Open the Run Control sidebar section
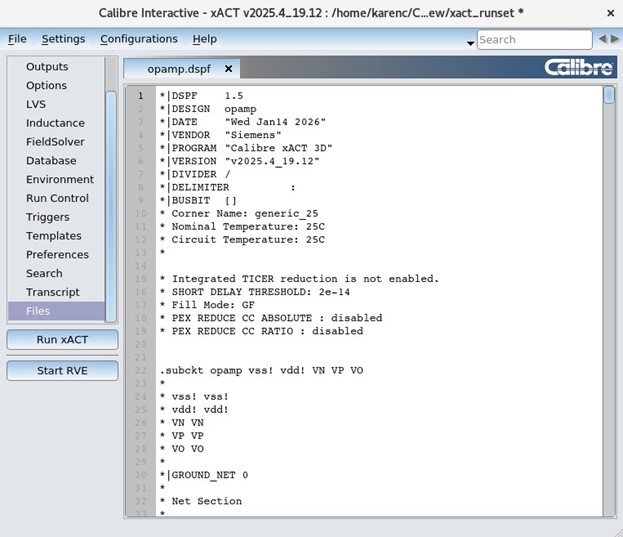Viewport: 623px width, 537px height. point(57,198)
